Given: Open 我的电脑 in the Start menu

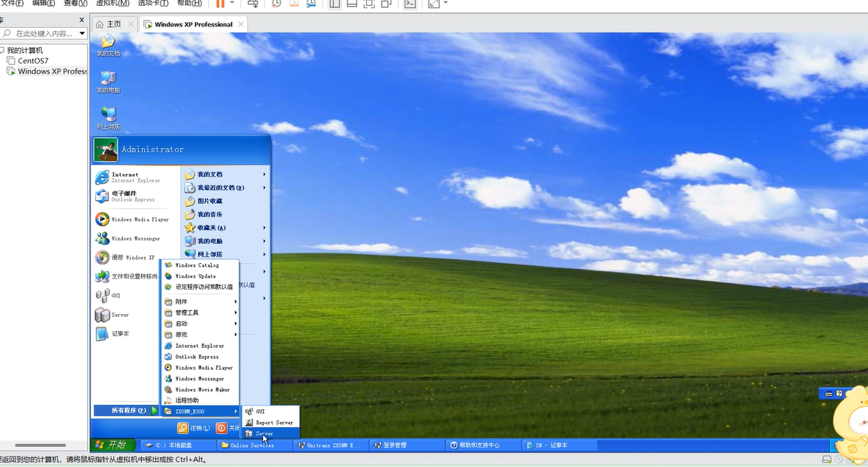Looking at the screenshot, I should click(x=225, y=241).
